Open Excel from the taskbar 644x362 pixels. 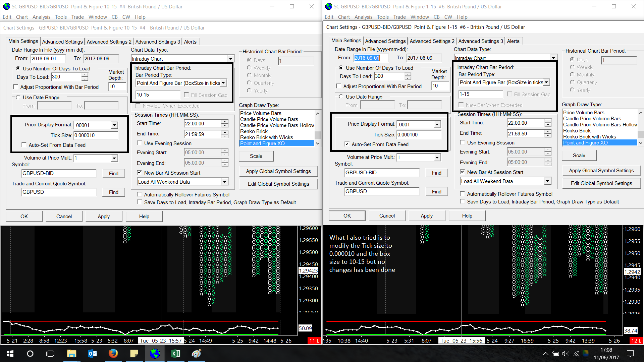[175, 354]
